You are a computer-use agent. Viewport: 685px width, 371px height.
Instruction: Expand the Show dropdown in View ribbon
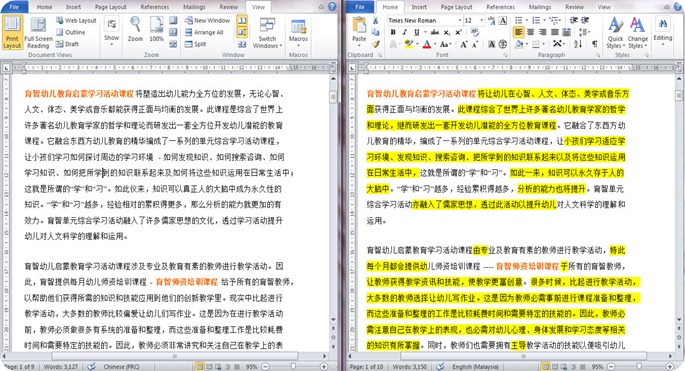coord(111,31)
